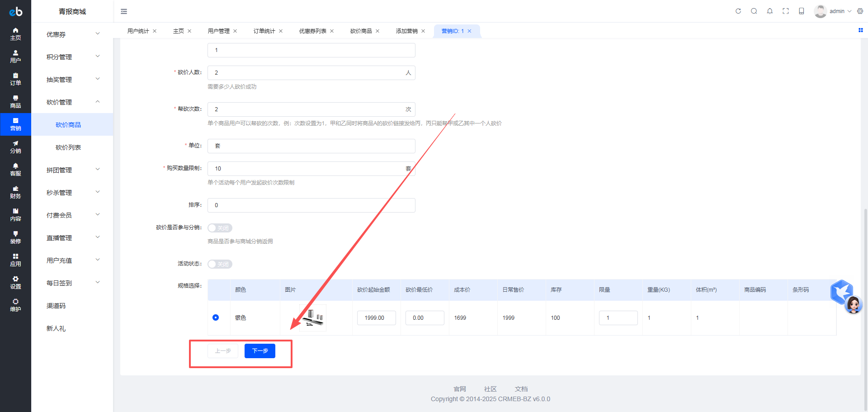Open the search icon in the header
Screen dimensions: 868x412
pos(754,11)
